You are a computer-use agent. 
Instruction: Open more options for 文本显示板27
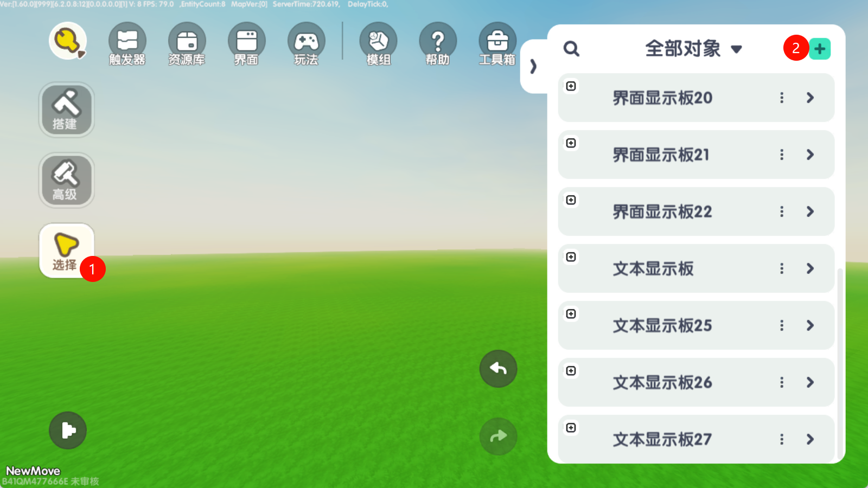782,439
